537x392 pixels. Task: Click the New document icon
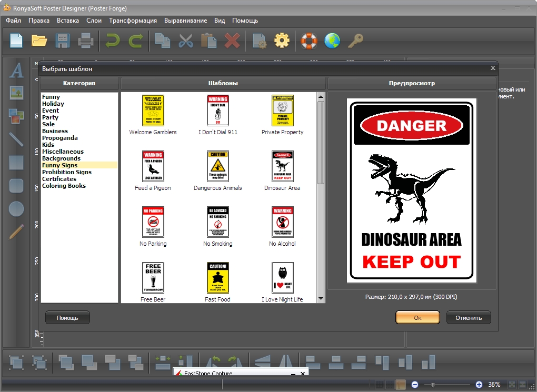(x=17, y=41)
